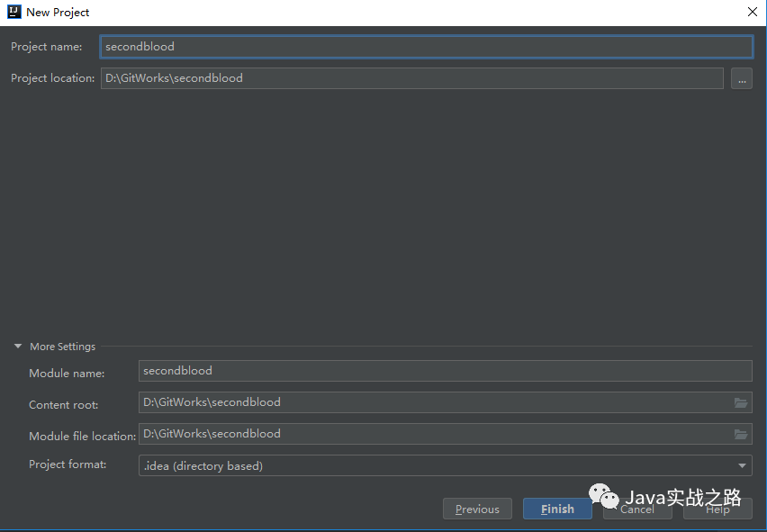This screenshot has width=767, height=532.
Task: Click the Project location path field
Action: click(412, 78)
